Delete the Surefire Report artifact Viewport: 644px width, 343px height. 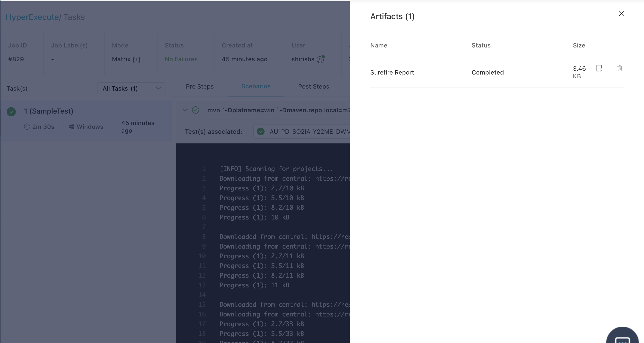(619, 68)
